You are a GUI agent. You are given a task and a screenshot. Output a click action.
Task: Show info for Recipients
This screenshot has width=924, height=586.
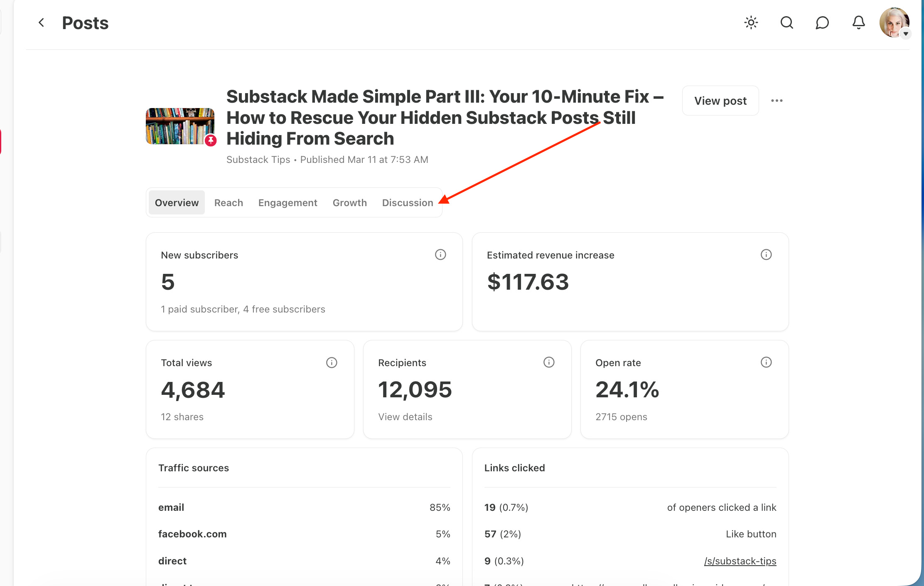point(549,362)
